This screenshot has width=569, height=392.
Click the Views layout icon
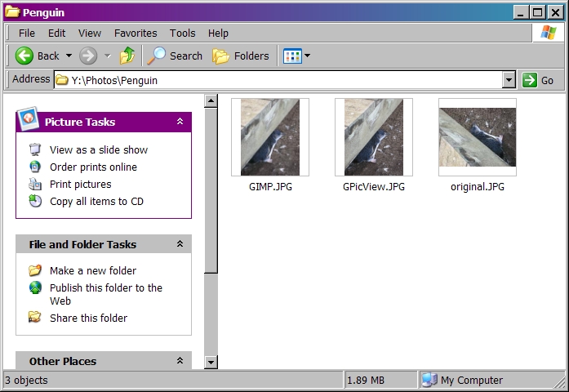click(292, 56)
